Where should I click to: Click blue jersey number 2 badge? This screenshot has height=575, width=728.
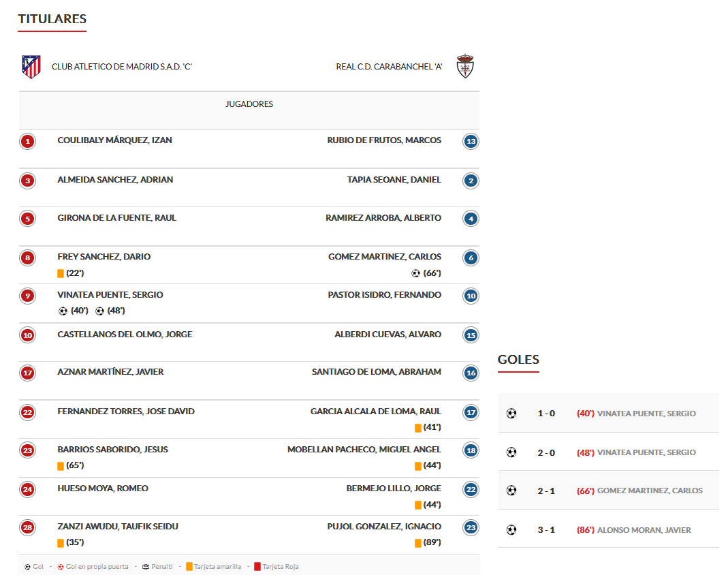(x=471, y=181)
